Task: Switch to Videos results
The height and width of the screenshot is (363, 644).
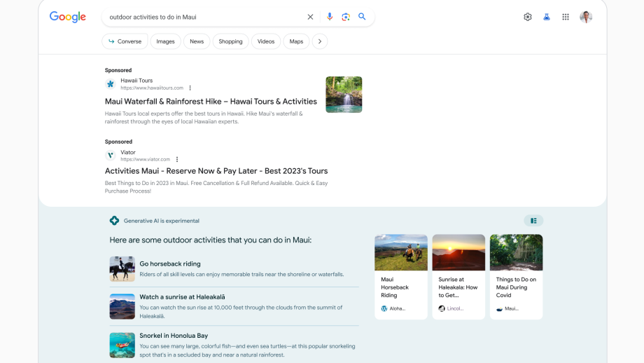Action: 266,41
